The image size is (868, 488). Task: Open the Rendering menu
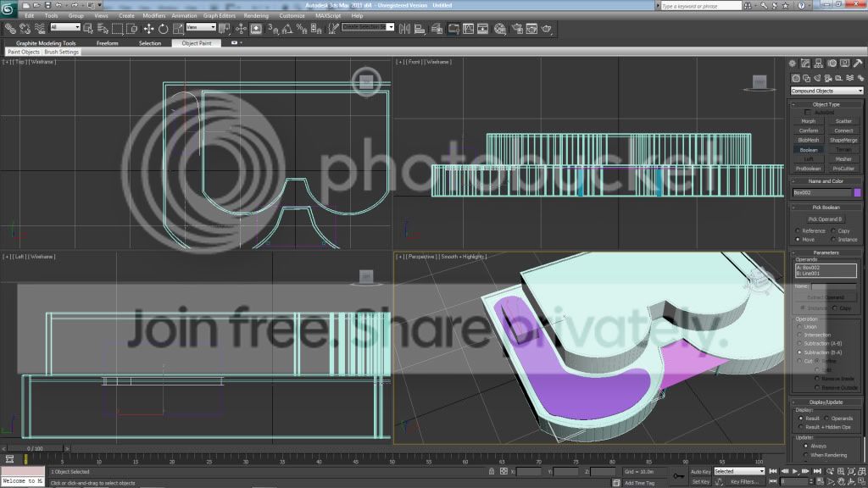256,16
